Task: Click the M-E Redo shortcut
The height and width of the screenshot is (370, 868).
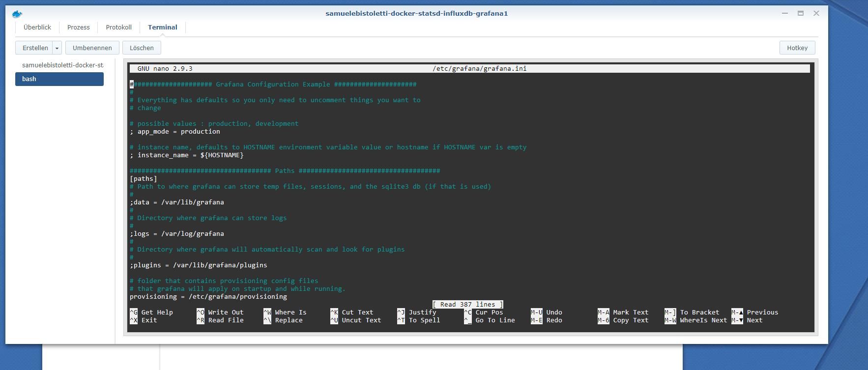Action: 547,320
